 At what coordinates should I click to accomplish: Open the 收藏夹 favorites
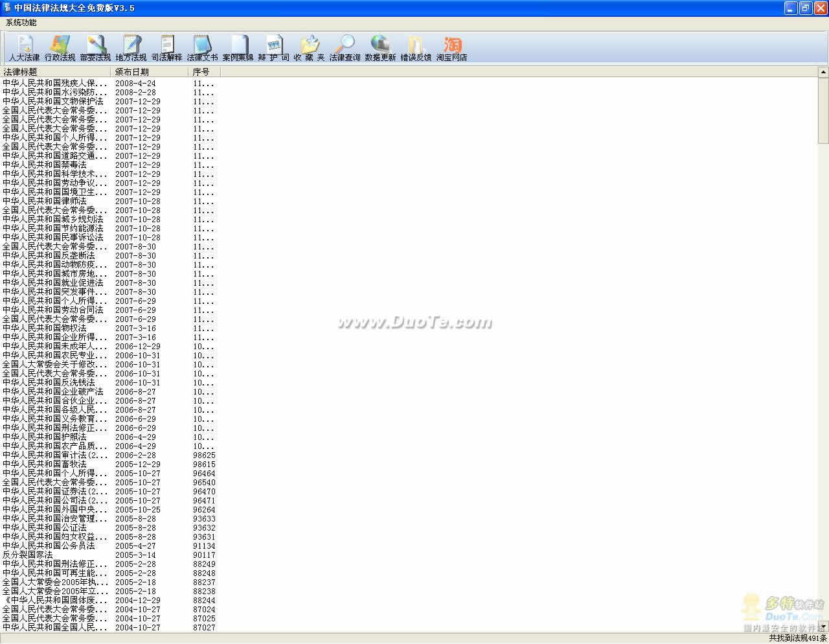click(x=309, y=49)
